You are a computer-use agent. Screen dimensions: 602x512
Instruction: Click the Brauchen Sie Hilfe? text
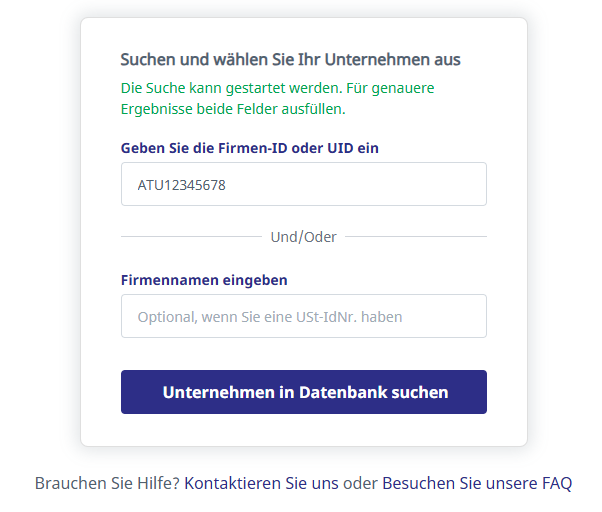point(107,483)
